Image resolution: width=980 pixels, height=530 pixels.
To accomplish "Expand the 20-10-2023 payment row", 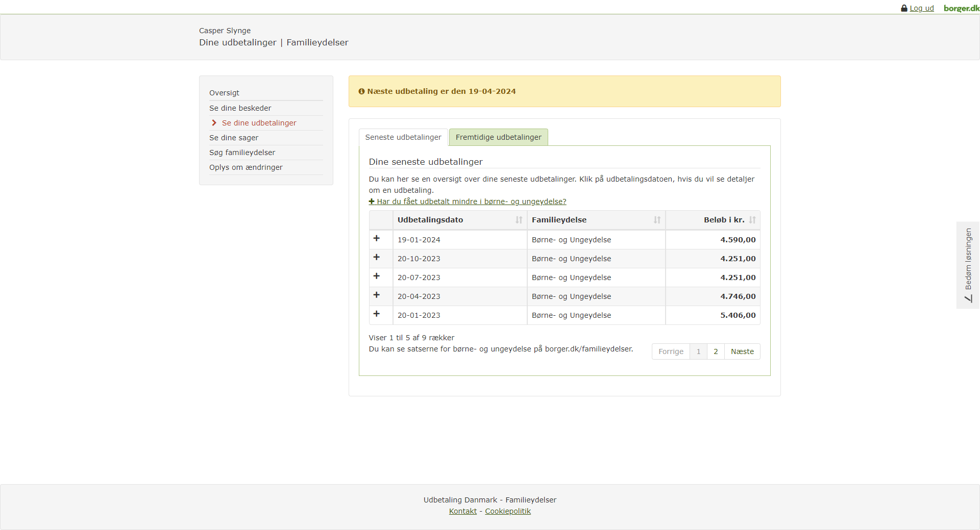I will tap(377, 258).
